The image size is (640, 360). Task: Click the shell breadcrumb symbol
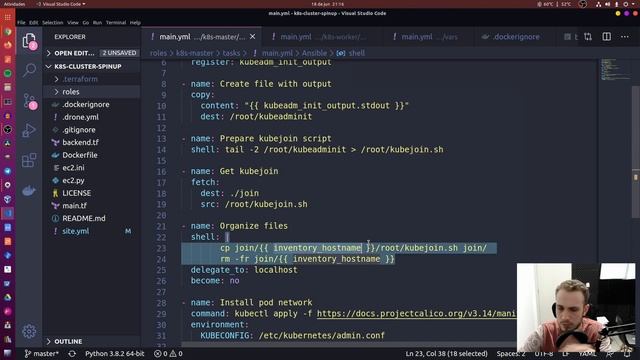coord(351,53)
